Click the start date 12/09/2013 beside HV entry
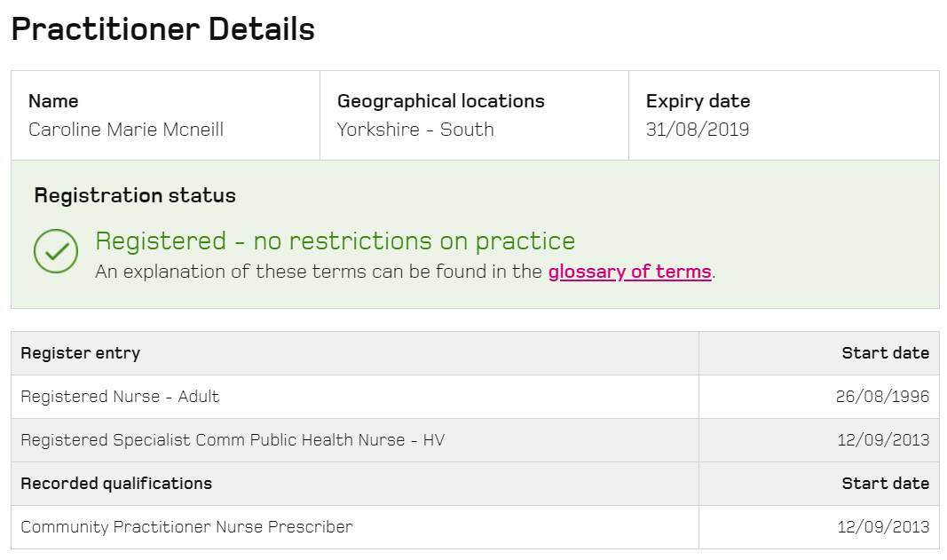The height and width of the screenshot is (560, 947). (x=885, y=440)
